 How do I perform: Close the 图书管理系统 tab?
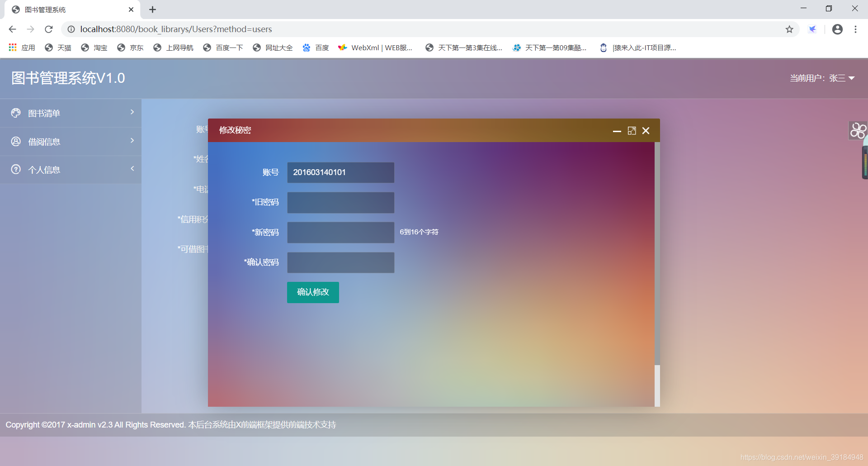coord(131,10)
